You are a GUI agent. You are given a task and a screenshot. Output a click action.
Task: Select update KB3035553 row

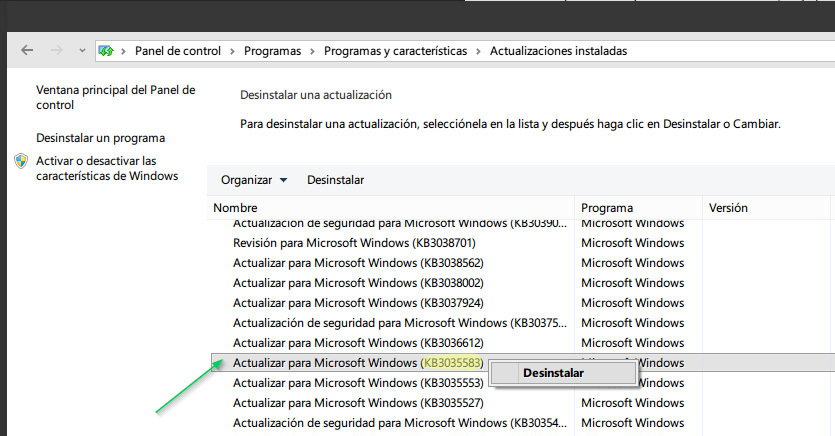pos(358,383)
